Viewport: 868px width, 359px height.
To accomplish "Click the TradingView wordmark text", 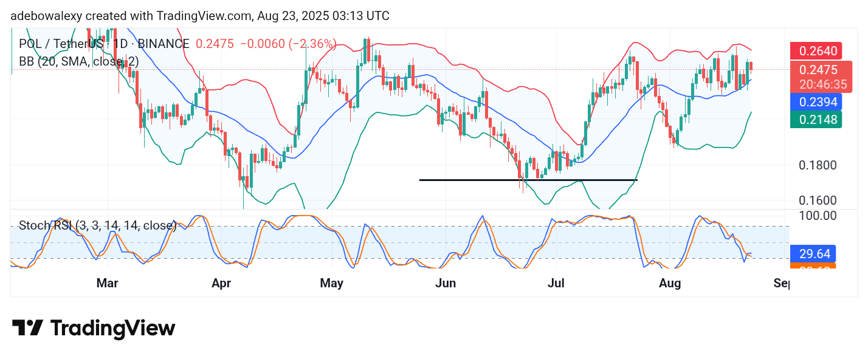I will [x=112, y=329].
